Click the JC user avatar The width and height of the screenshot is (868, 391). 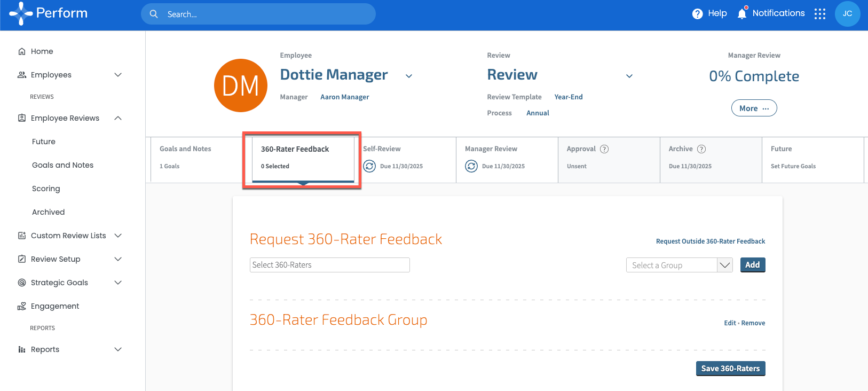click(847, 14)
